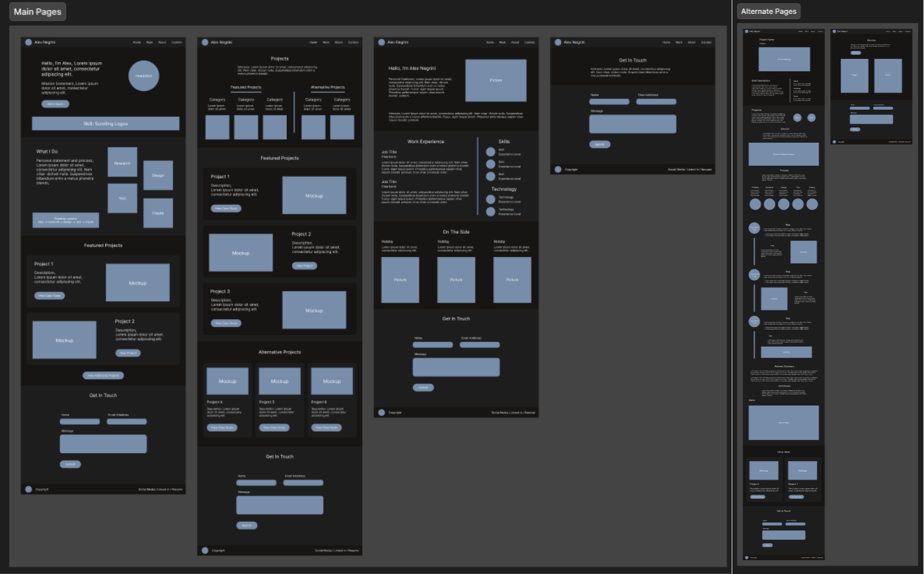The image size is (924, 574).
Task: Select the Work Experience heading on the About page
Action: click(x=426, y=141)
